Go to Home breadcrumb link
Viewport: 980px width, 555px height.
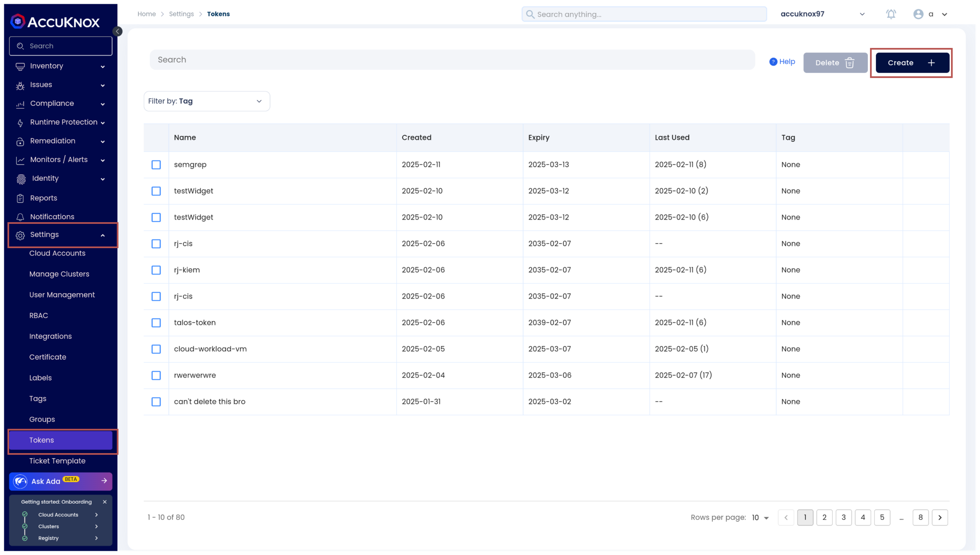[x=147, y=14]
